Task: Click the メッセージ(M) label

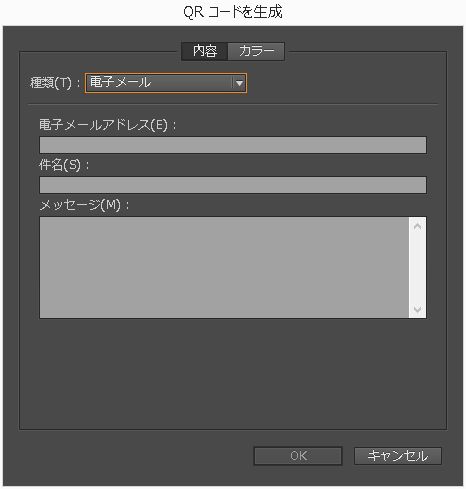Action: point(84,205)
